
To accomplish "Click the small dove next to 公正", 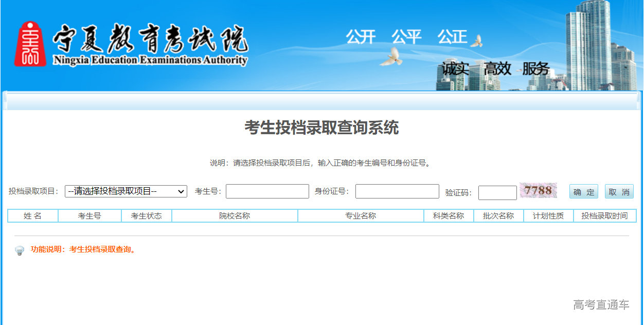I will click(477, 41).
